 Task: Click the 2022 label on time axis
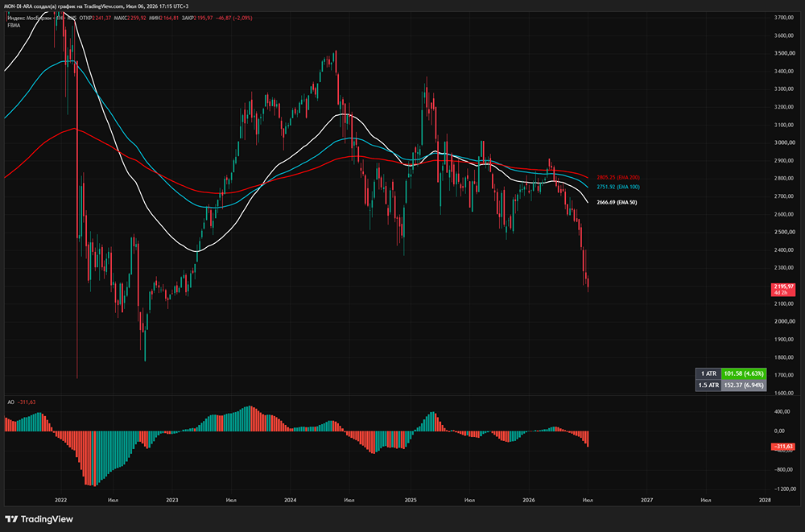(x=60, y=500)
